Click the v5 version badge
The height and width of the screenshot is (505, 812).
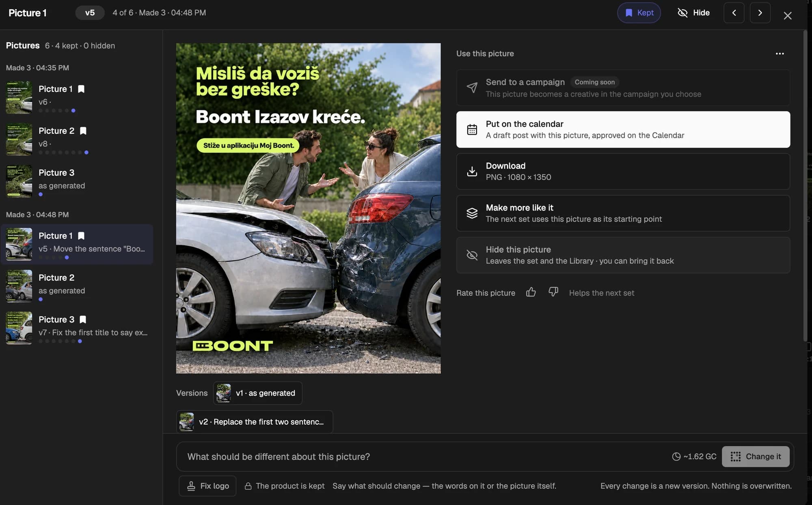coord(90,13)
